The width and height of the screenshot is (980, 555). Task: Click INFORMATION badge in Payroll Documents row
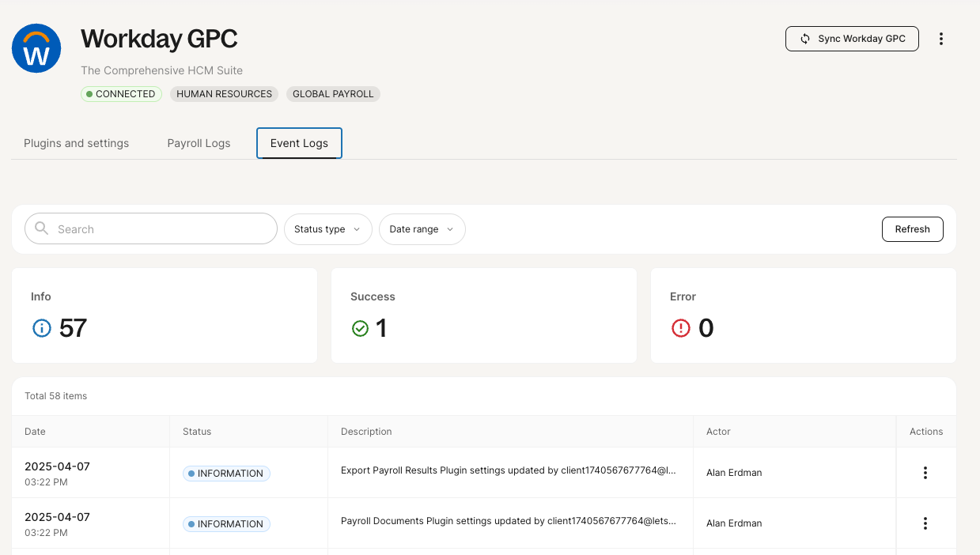(226, 524)
